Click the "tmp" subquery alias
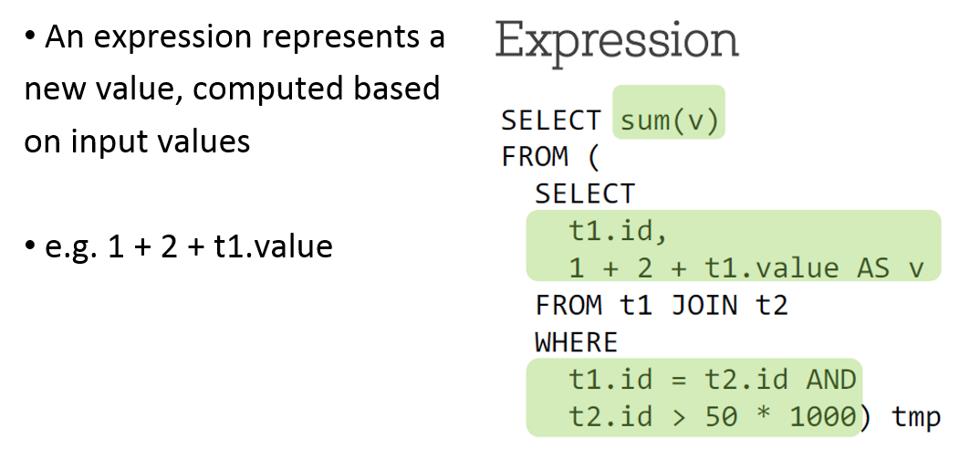Viewport: 980px width, 450px height. pyautogui.click(x=915, y=417)
